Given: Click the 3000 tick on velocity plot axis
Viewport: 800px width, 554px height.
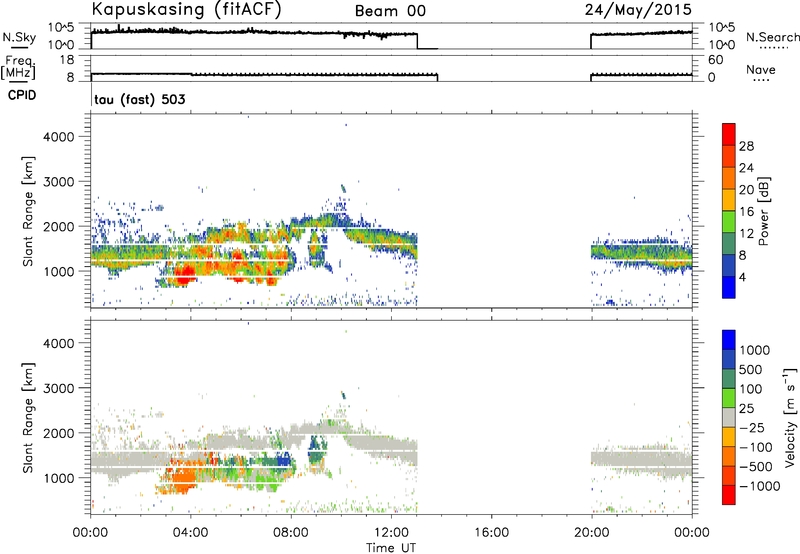Looking at the screenshot, I should [x=59, y=388].
